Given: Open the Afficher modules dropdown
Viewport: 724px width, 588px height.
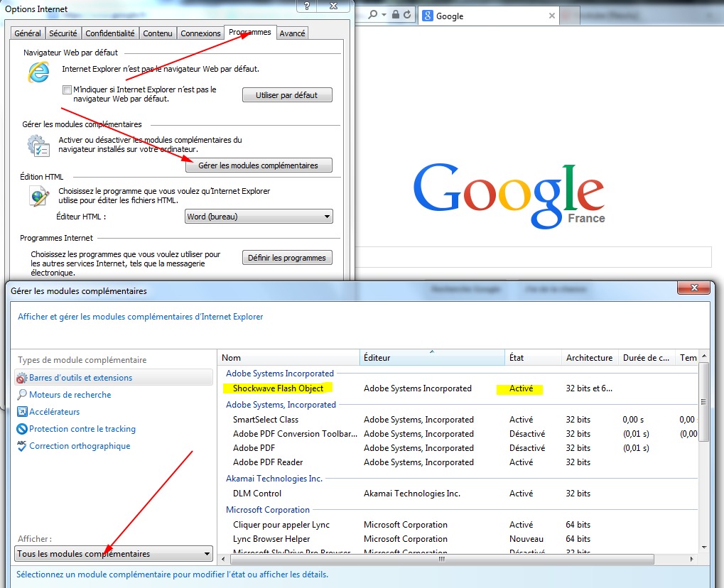Looking at the screenshot, I should tap(114, 553).
